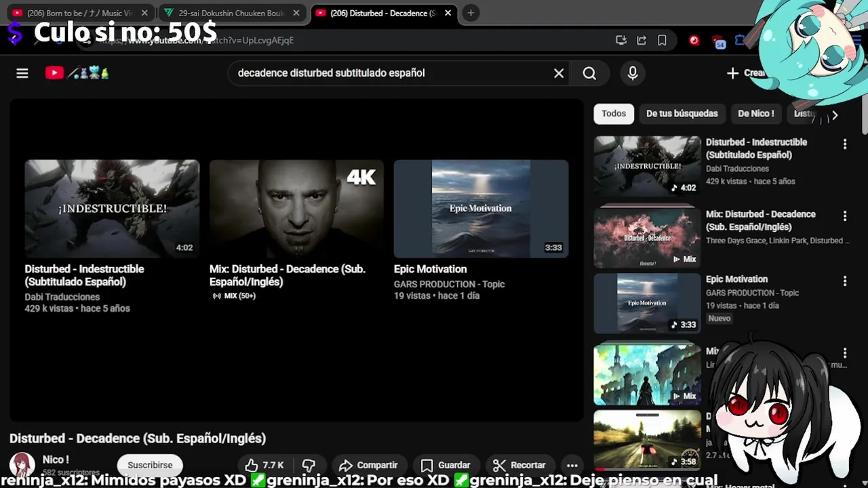Open sidebar pink Decadence mix thumbnail

[647, 237]
